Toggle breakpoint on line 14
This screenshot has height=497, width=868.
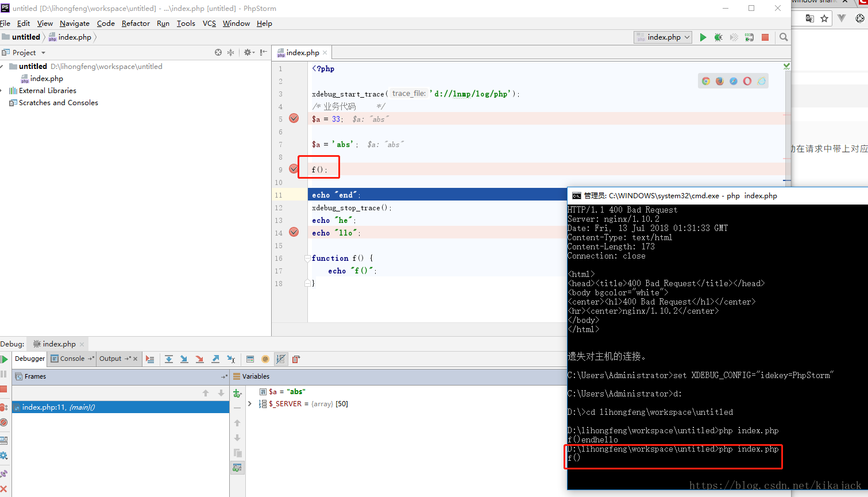(x=294, y=232)
